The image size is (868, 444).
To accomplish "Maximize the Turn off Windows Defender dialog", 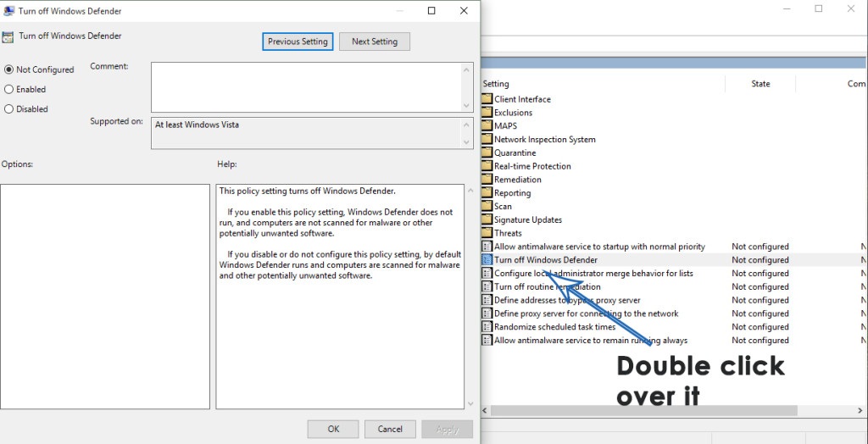I will [431, 10].
